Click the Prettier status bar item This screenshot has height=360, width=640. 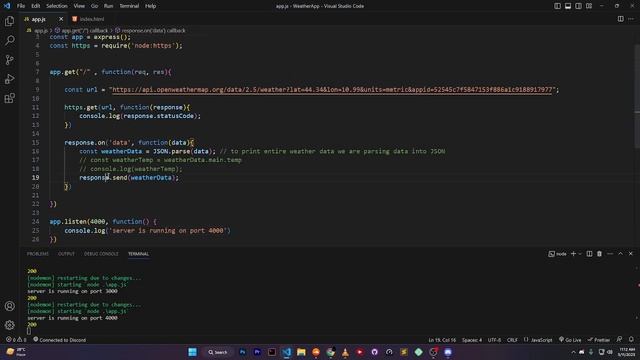[x=598, y=340]
